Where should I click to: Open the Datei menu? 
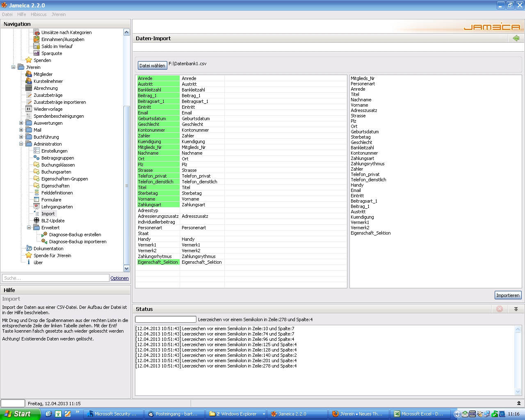[x=7, y=14]
